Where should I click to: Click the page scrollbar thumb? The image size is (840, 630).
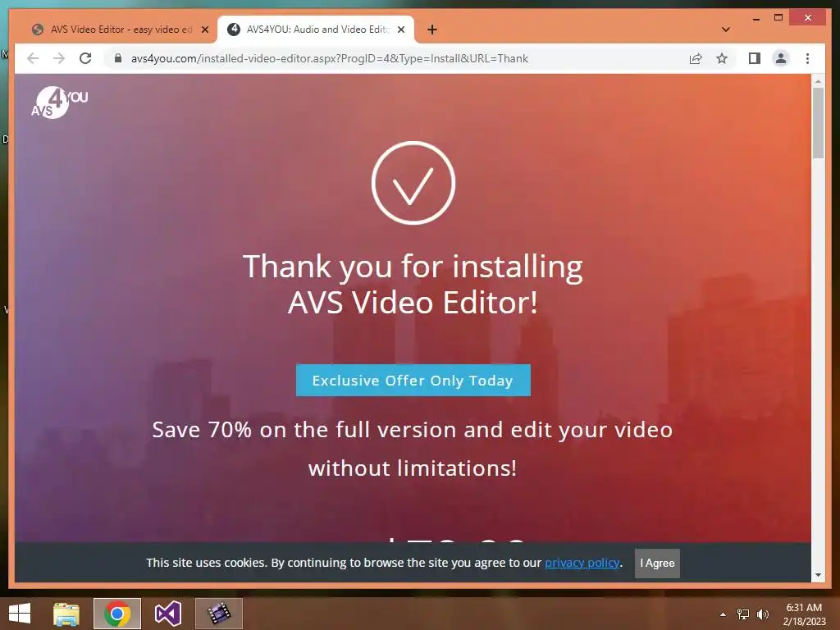click(x=818, y=123)
